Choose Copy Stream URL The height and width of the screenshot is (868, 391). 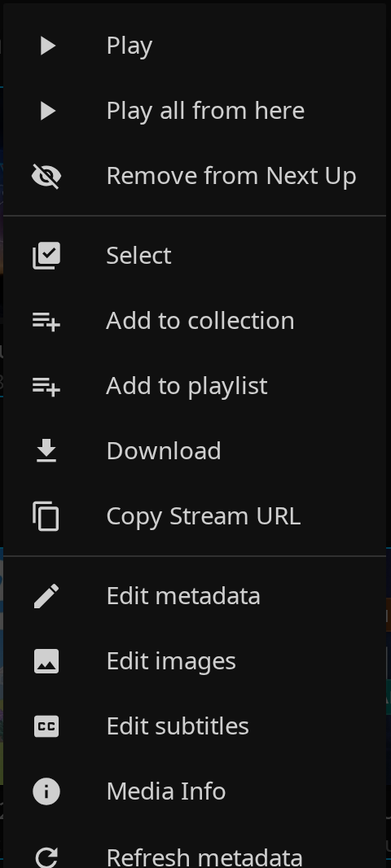tap(195, 516)
